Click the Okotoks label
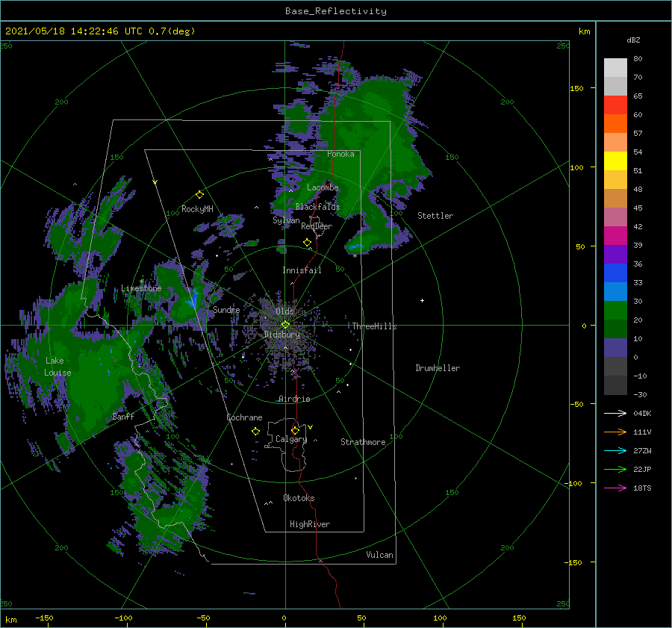 click(299, 498)
